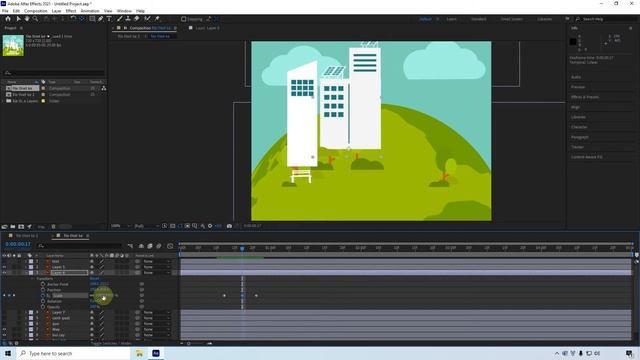Hide the selected layer 3 eye toggle
Screen dimensions: 640x360
point(4,273)
